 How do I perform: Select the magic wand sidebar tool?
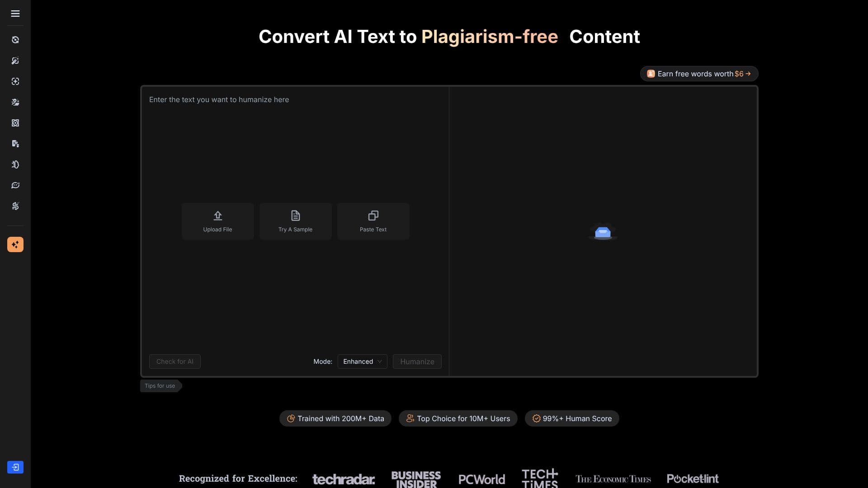click(15, 61)
